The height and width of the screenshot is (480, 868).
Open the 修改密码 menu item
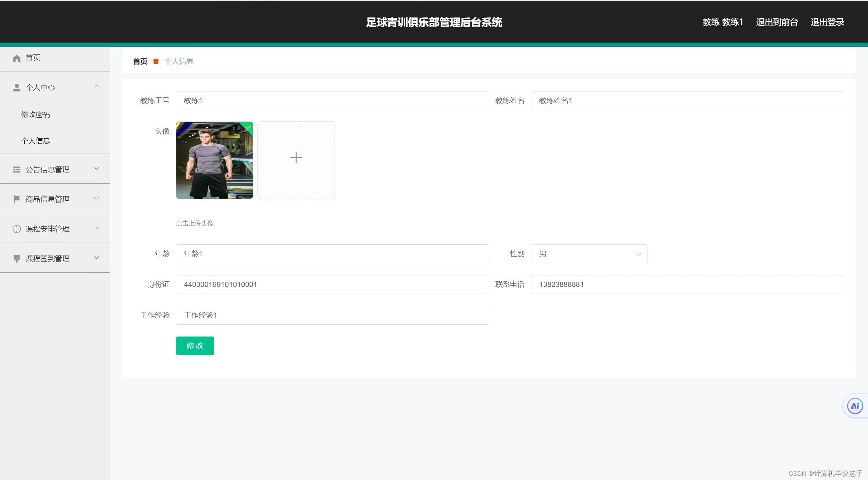(36, 115)
